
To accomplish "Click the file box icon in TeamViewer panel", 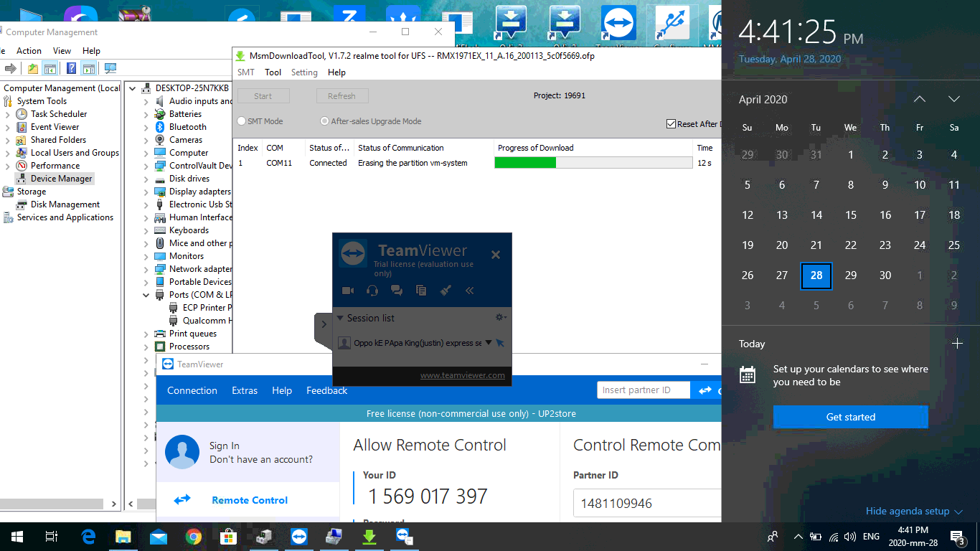I will 421,291.
